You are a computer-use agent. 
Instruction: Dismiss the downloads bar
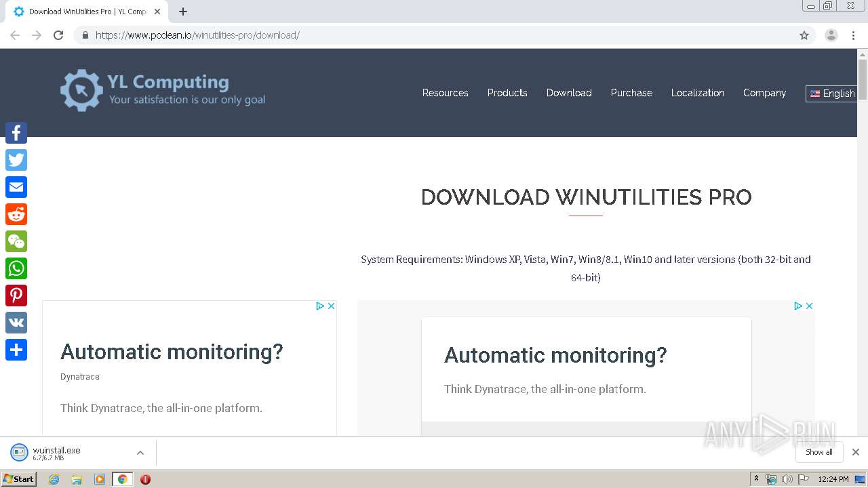[856, 452]
